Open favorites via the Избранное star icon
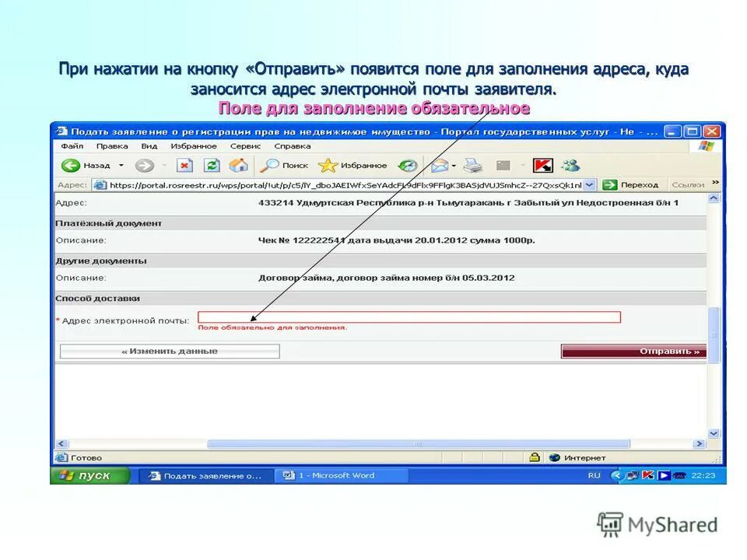This screenshot has width=747, height=560. click(x=327, y=165)
